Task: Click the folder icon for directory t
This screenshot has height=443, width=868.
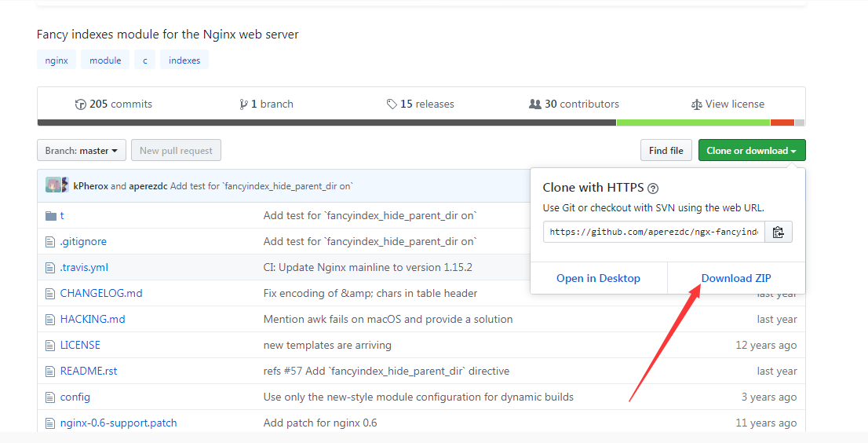Action: pyautogui.click(x=51, y=216)
